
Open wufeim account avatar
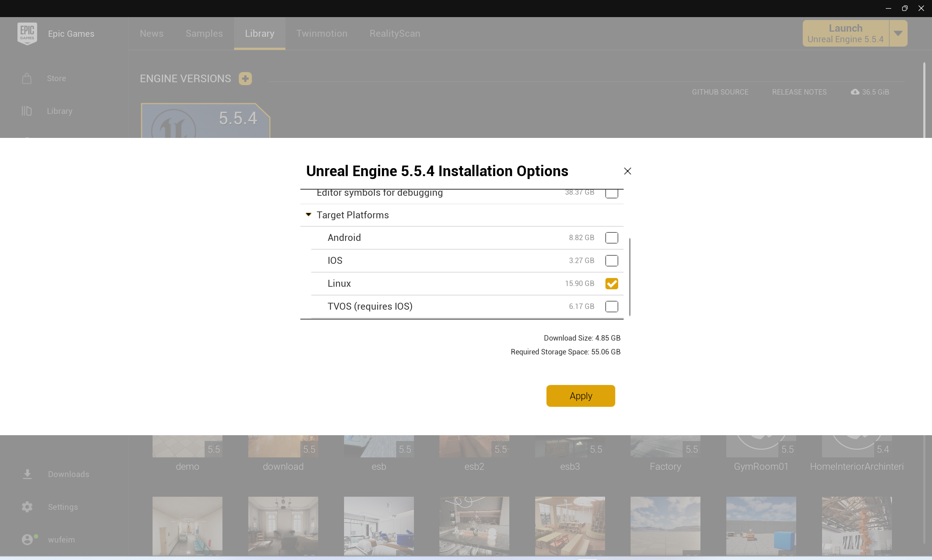27,540
